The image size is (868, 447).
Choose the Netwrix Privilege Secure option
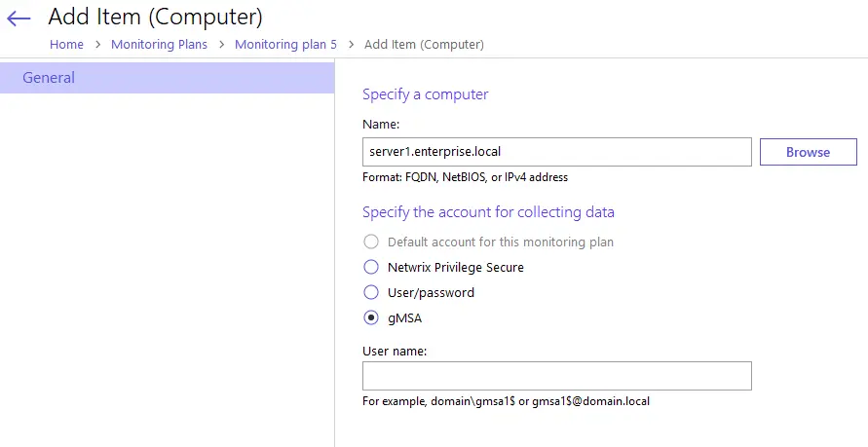point(370,267)
